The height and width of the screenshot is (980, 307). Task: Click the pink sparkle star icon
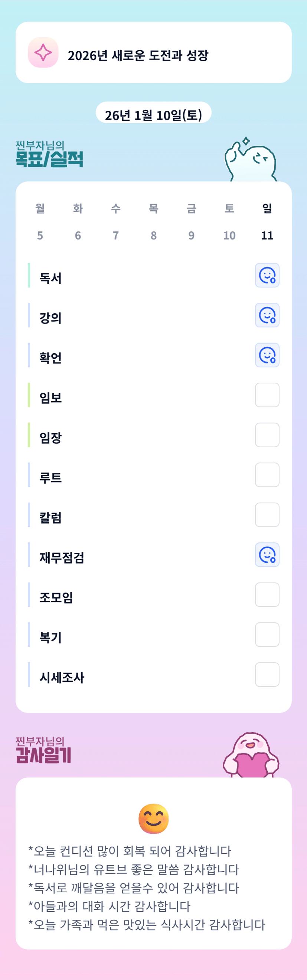[x=43, y=52]
